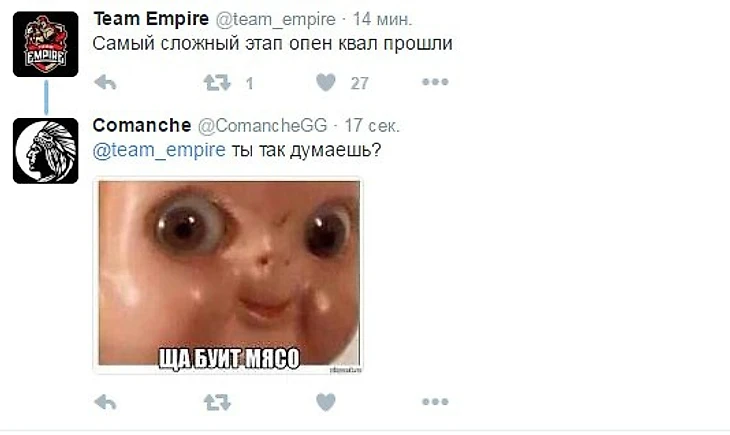Open more options on Team Empire tweet
The image size is (730, 435).
[x=435, y=82]
